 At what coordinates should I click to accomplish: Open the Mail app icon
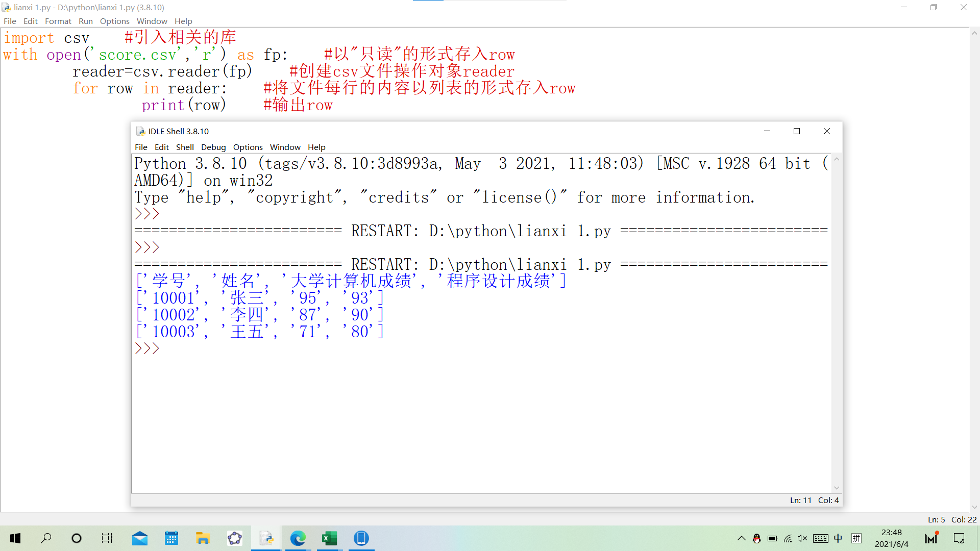(139, 538)
